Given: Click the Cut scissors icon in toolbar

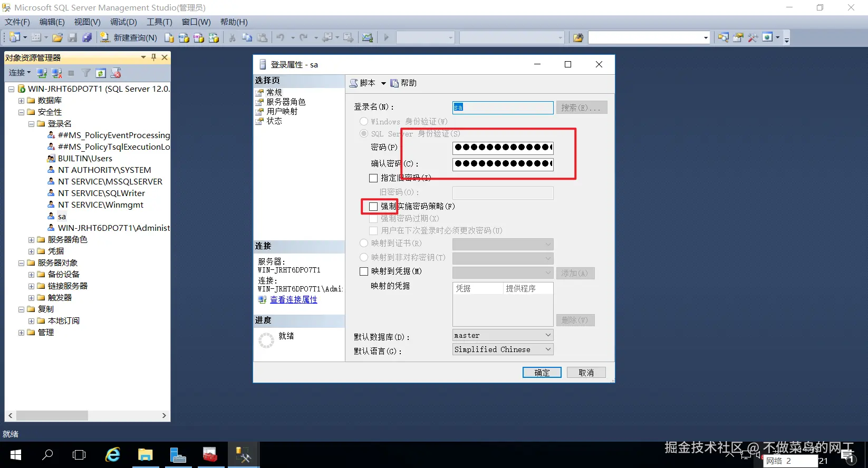Looking at the screenshot, I should pos(232,37).
